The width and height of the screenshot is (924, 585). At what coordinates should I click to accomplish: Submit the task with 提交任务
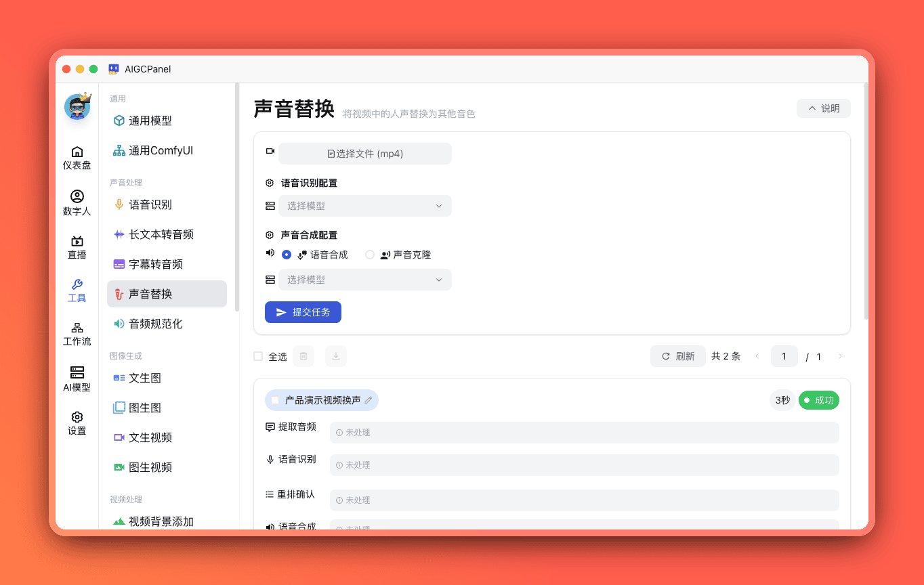303,312
